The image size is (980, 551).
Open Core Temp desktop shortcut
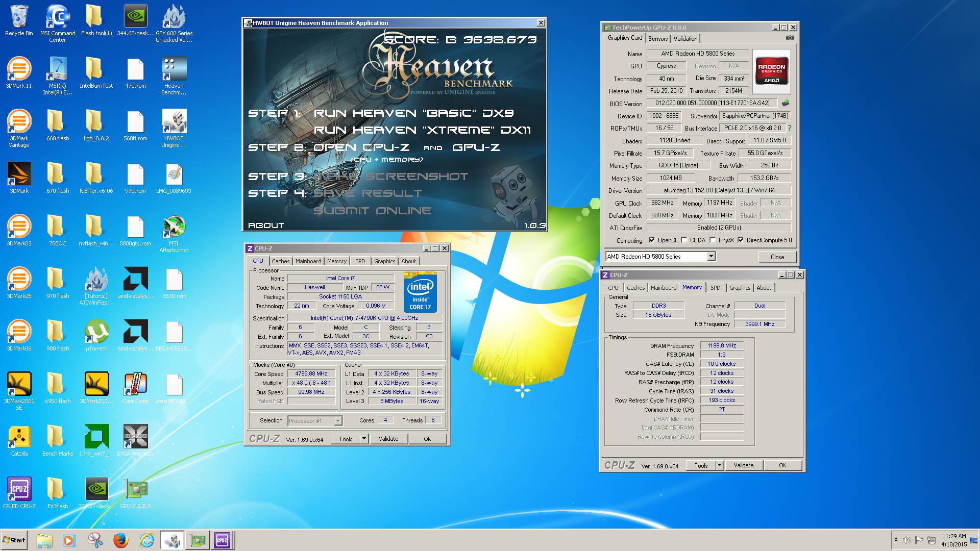(135, 388)
